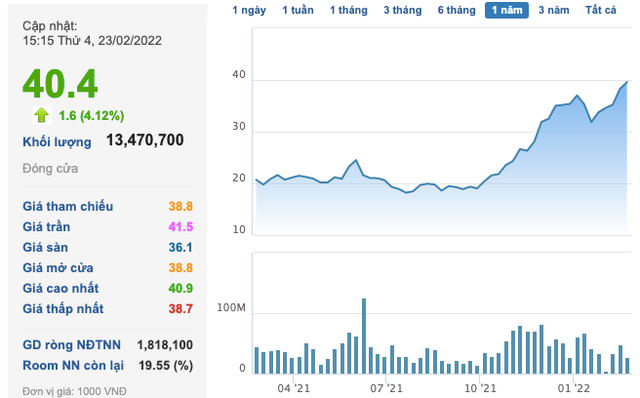640x398 pixels.
Task: Click the 'Giá tham chiếu' label
Action: tap(68, 206)
